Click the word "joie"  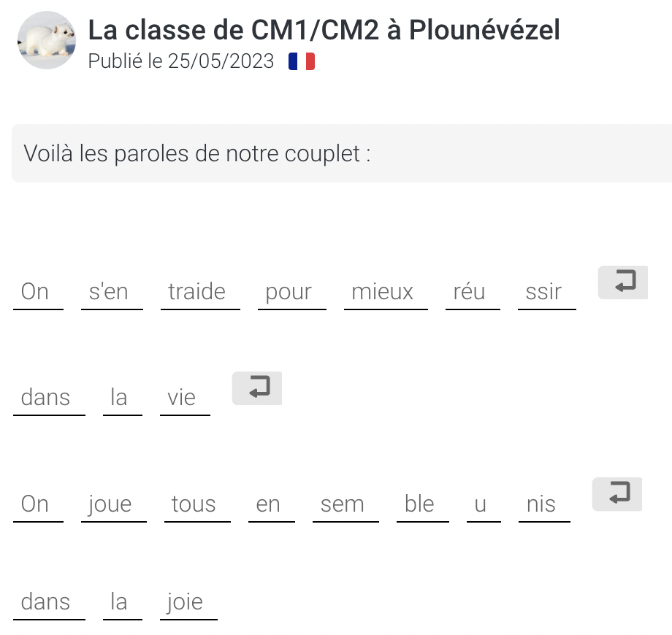tap(184, 602)
